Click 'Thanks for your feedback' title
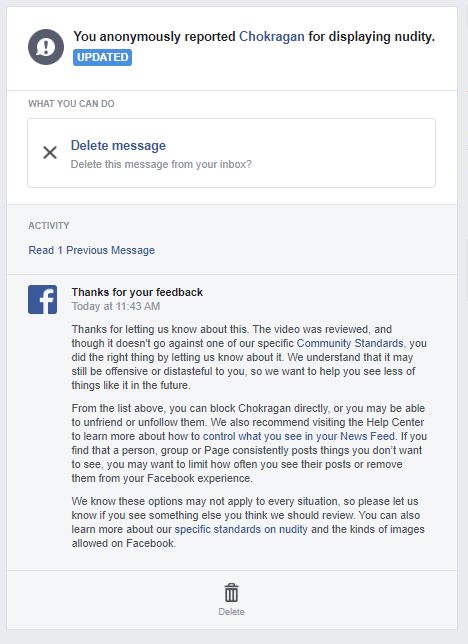 point(137,292)
